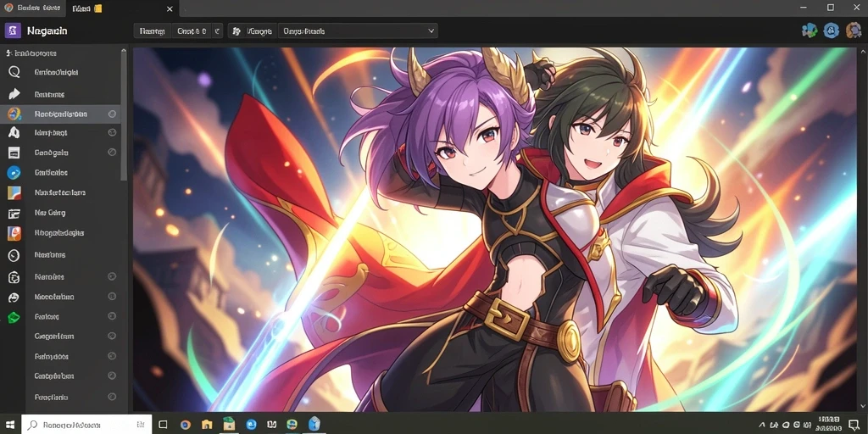Click the up arrow atop the sidebar scrollbar

[x=124, y=50]
